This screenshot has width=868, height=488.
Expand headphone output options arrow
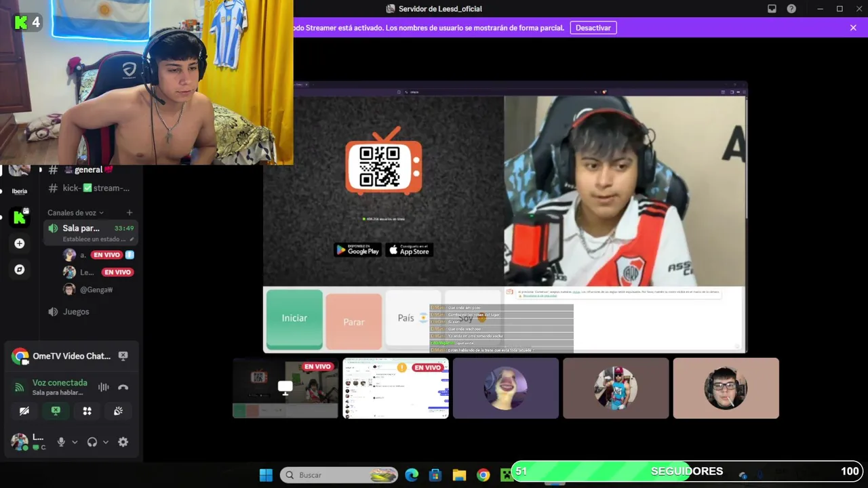click(106, 442)
